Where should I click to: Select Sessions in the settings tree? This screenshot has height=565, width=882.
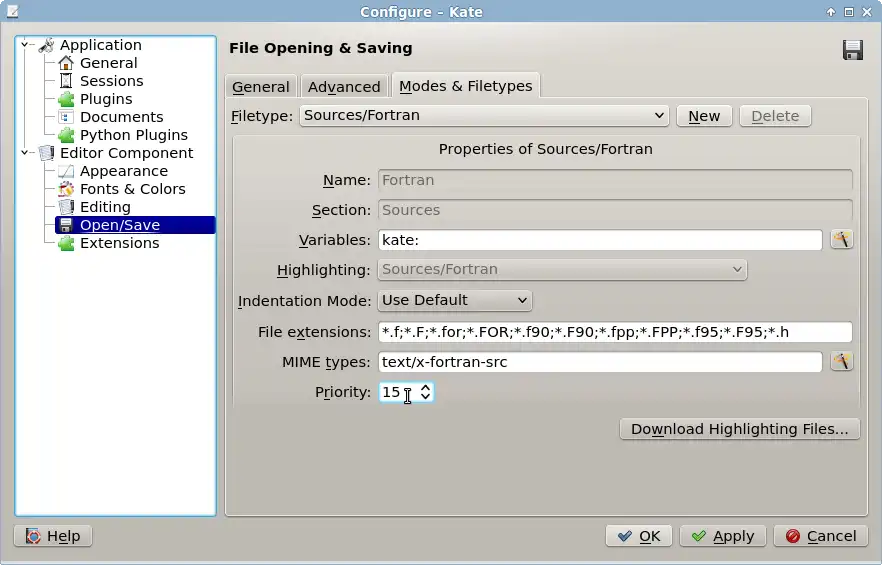pos(111,81)
